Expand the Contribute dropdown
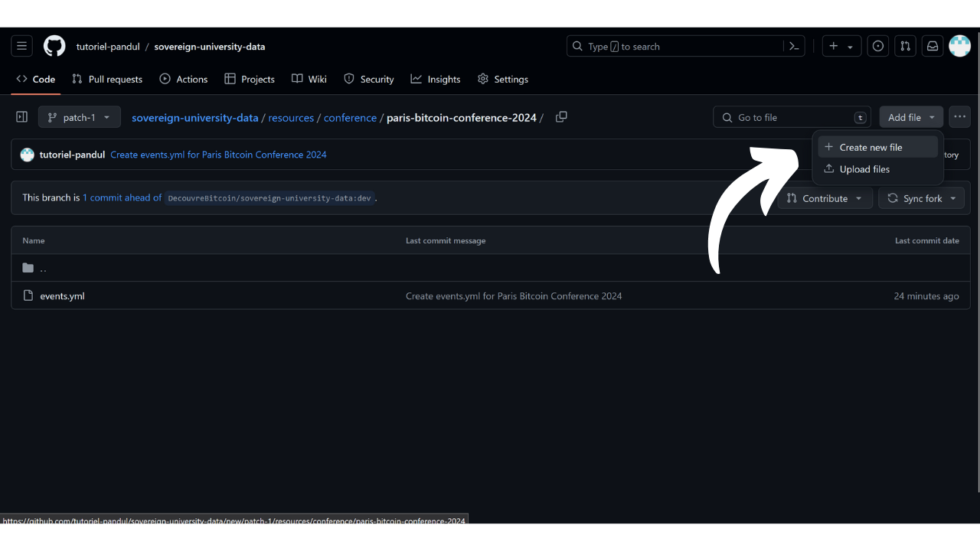The image size is (980, 551). click(x=825, y=198)
